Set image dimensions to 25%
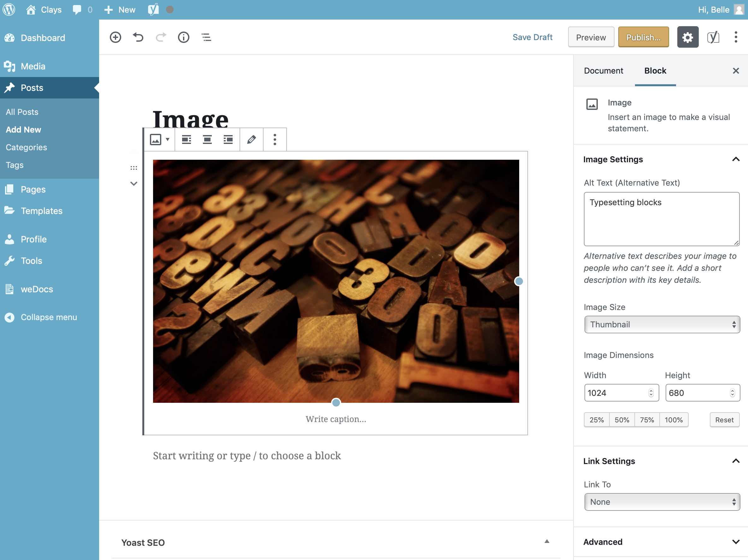Viewport: 748px width, 560px height. pos(597,420)
